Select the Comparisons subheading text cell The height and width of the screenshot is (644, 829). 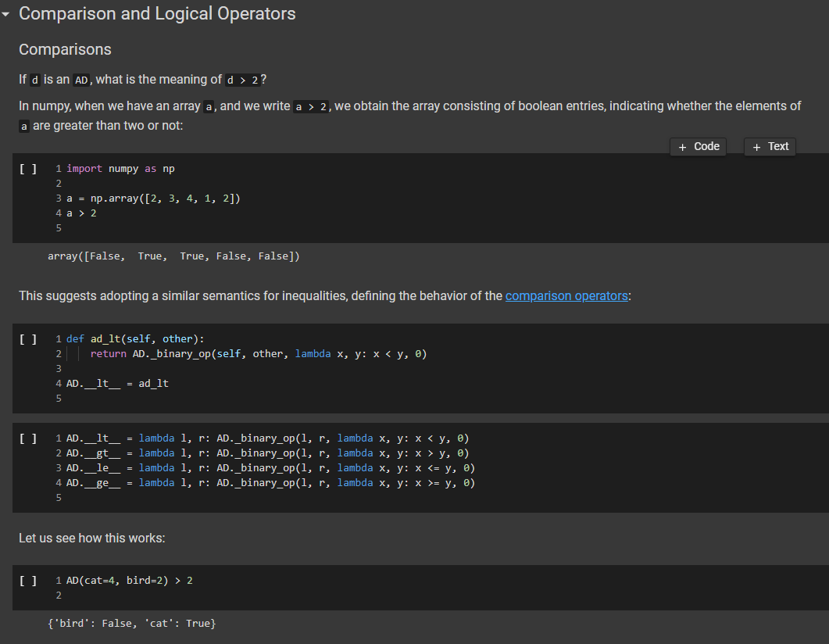pos(65,49)
